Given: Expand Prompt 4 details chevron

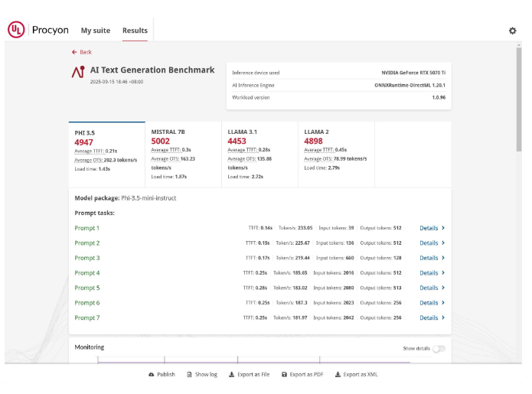Looking at the screenshot, I should (x=443, y=272).
